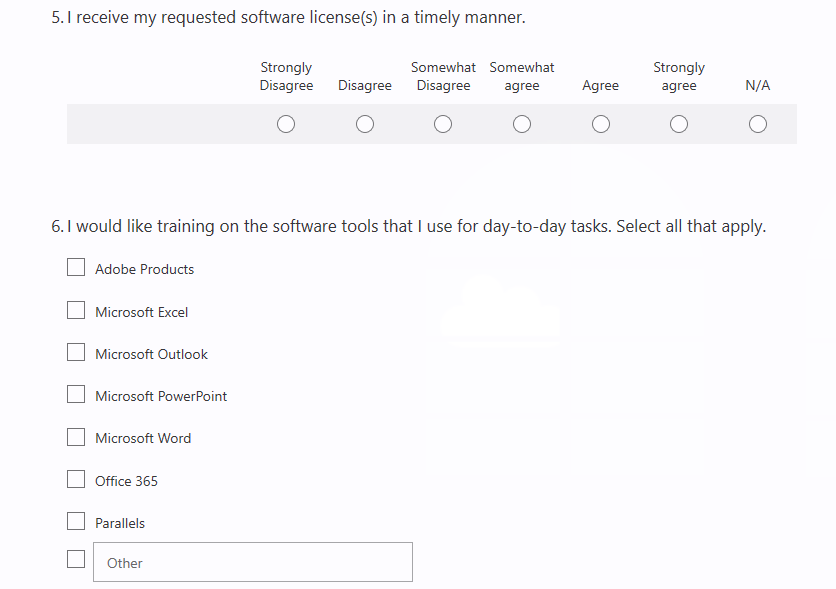The image size is (836, 589).
Task: Check the Office 365 option
Action: coord(76,479)
